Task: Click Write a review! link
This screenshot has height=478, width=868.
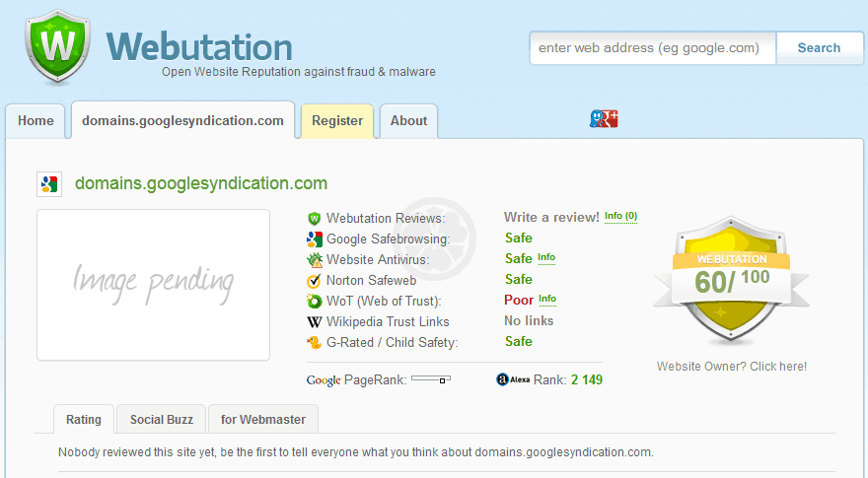Action: [x=551, y=218]
